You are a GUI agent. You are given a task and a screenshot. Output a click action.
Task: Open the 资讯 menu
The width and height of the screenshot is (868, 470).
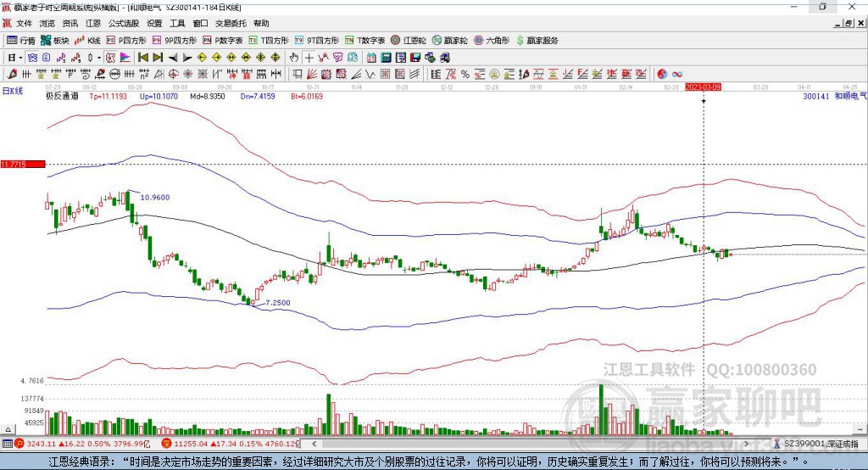point(70,23)
